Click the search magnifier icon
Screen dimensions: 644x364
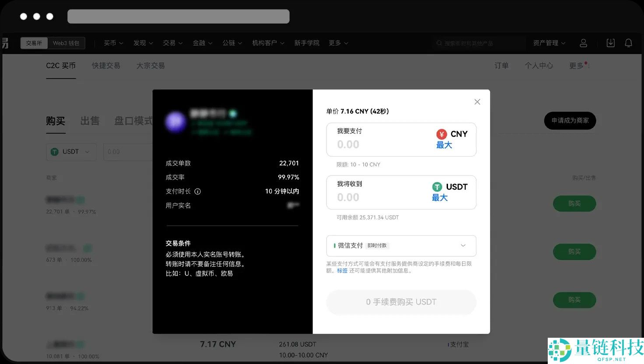coord(439,43)
